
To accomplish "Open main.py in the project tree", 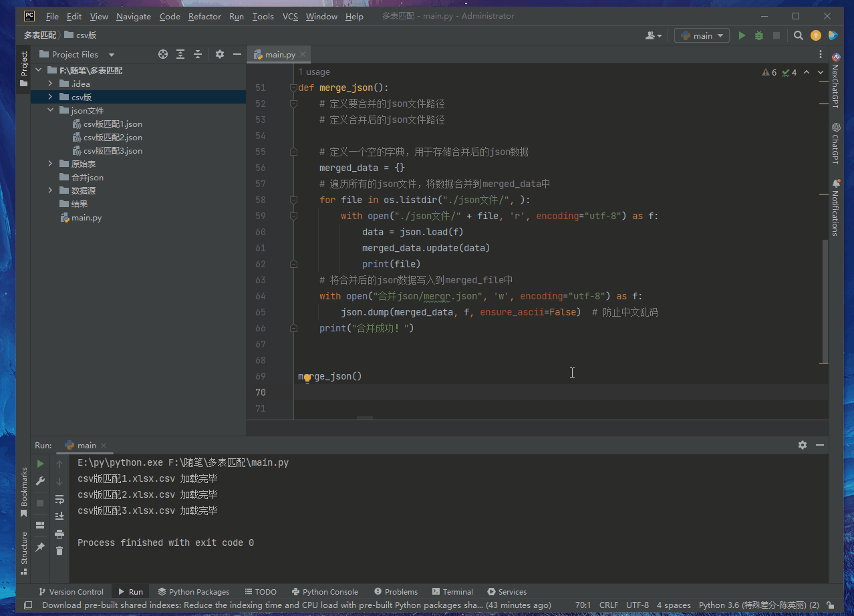I will pyautogui.click(x=86, y=217).
